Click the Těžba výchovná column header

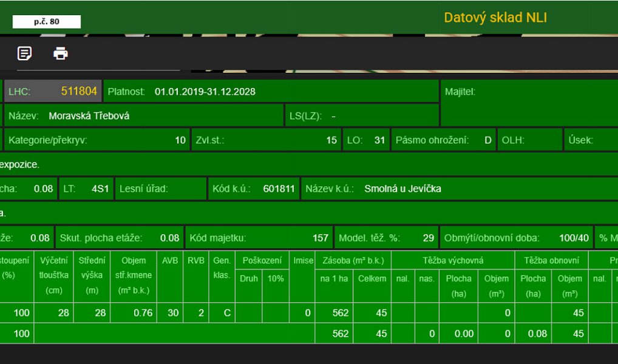tap(453, 261)
